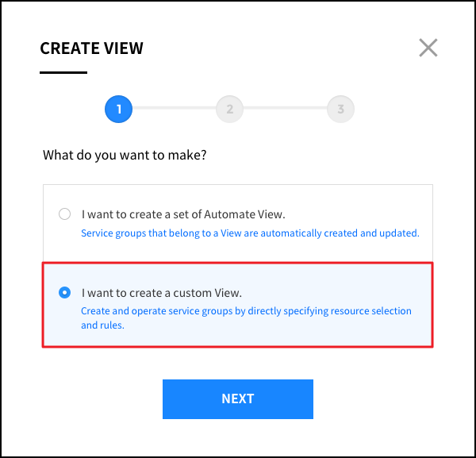
Task: Jump to step 2 in the wizard
Action: 229,110
